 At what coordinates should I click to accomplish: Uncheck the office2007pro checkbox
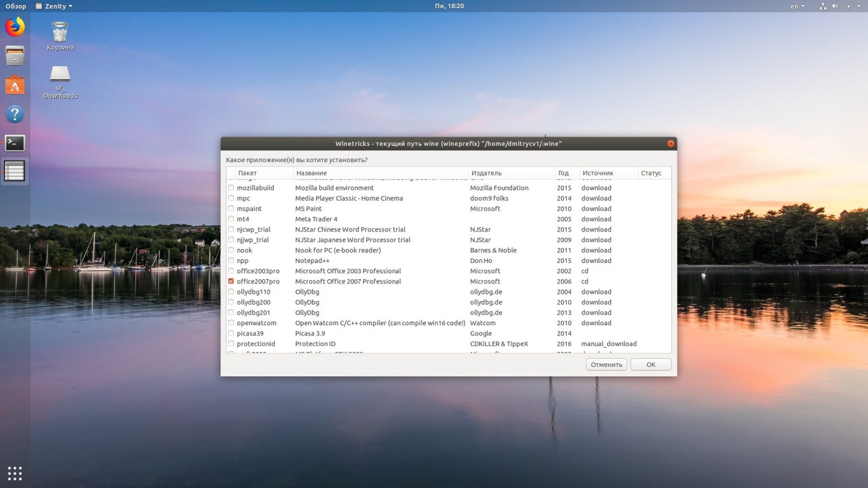click(x=231, y=281)
